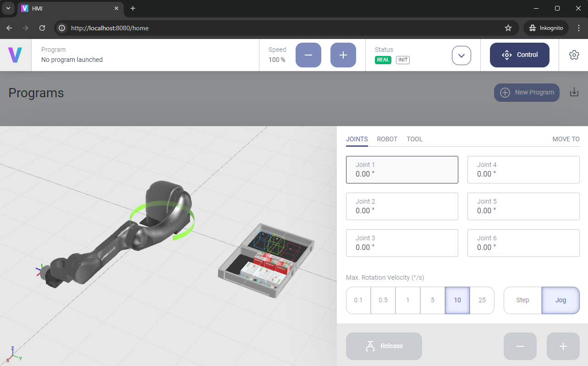The image size is (588, 366).
Task: Increase speed with the plus button
Action: click(x=343, y=55)
